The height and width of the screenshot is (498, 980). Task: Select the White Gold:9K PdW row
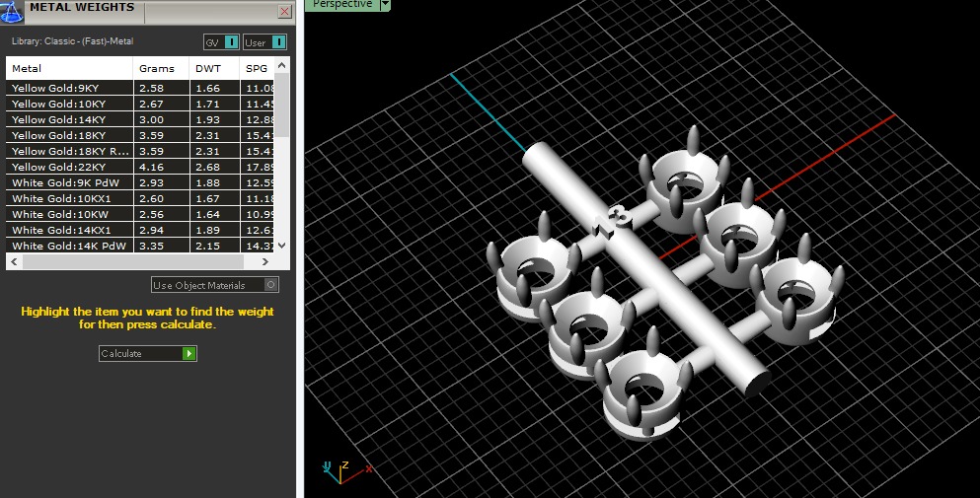point(140,182)
